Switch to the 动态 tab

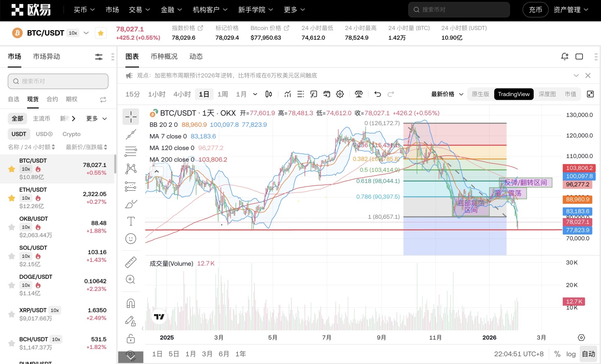196,57
